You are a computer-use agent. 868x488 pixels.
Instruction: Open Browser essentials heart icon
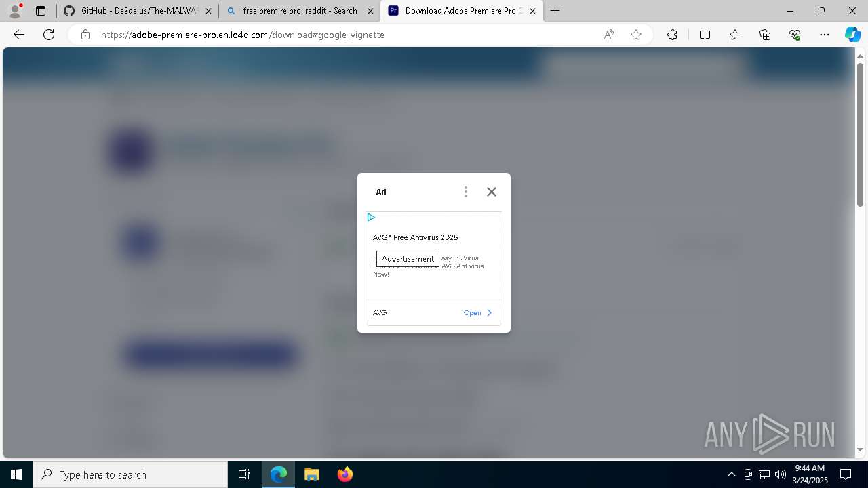[795, 35]
